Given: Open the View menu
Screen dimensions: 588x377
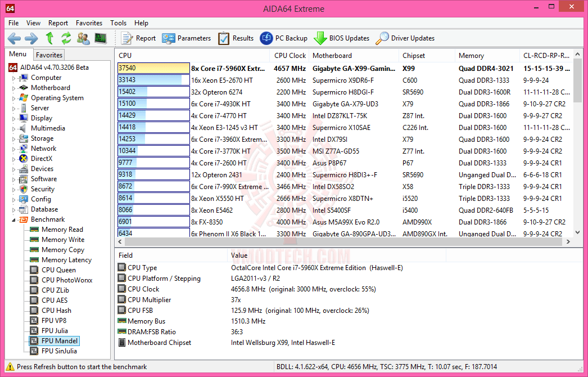Looking at the screenshot, I should 33,23.
